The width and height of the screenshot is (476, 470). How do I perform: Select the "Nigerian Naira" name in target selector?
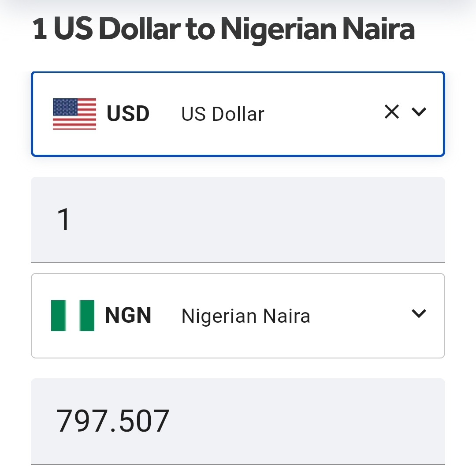(245, 316)
